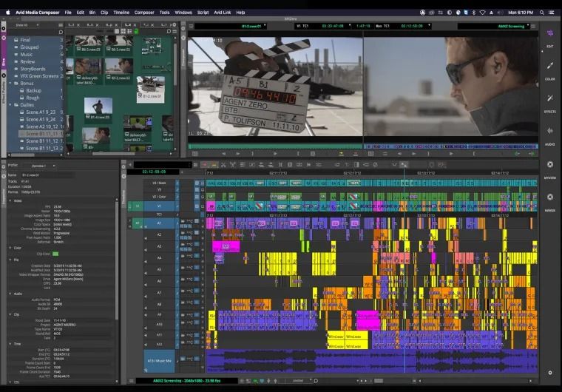Viewport: 562px width, 392px height.
Task: Open the VFX Green Screens bin
Action: pyautogui.click(x=41, y=76)
